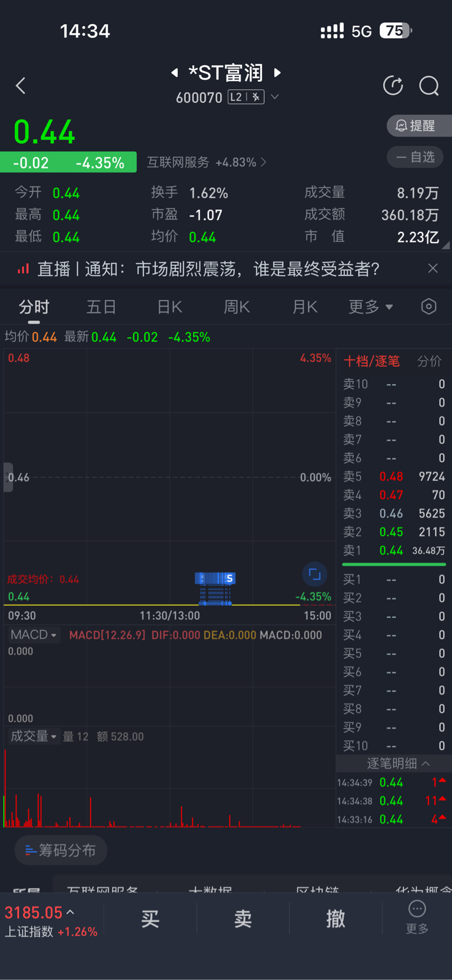Open 互联网服务 +4.83% sector link
Viewport: 452px width, 980px height.
coord(207,162)
